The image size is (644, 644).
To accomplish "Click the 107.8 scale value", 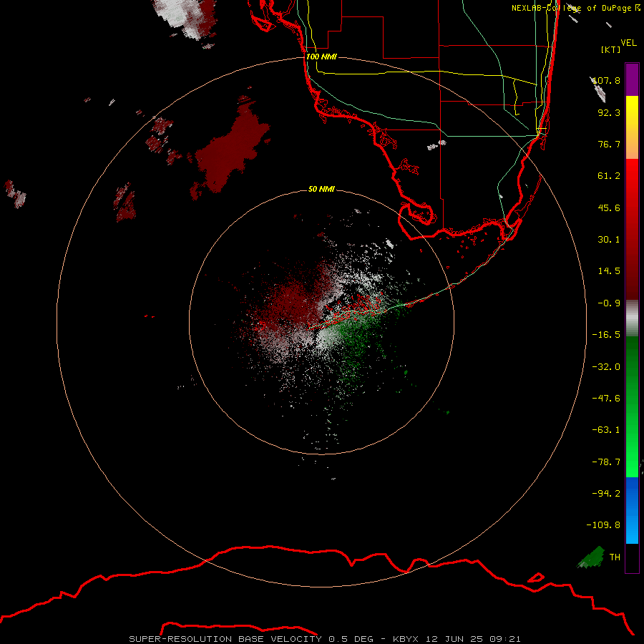I will [x=607, y=80].
